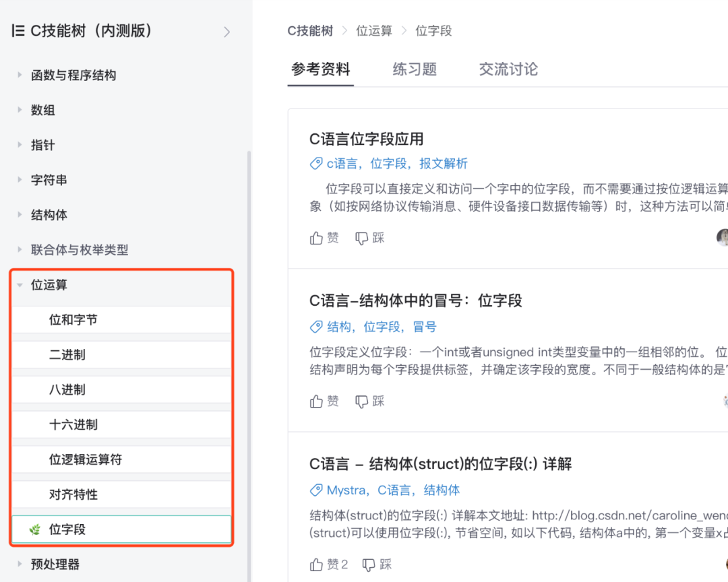Click thumbs-up icon on C语言位字段应用 article
Image resolution: width=728 pixels, height=582 pixels.
[x=317, y=238]
